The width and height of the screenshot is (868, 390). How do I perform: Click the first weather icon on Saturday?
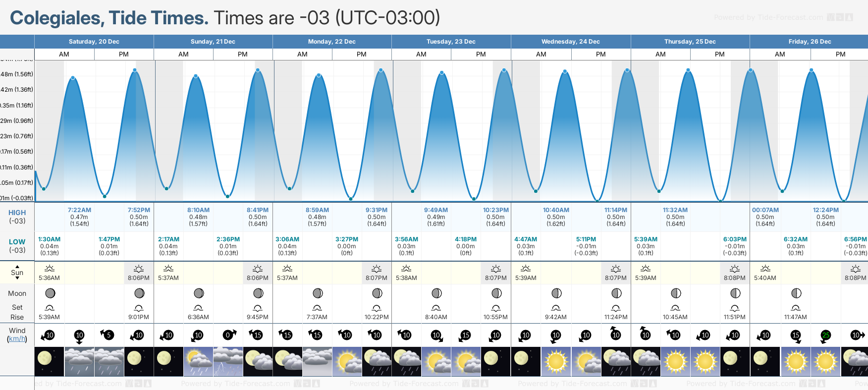[x=49, y=362]
